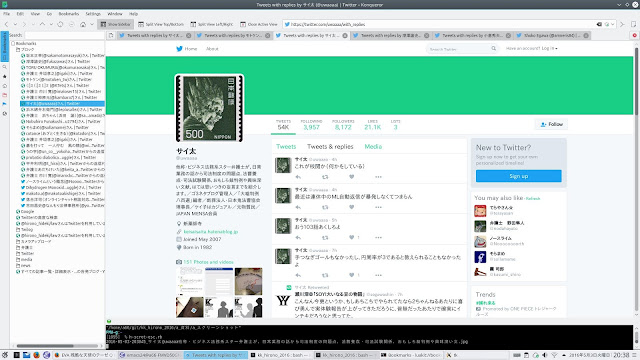This screenshot has height=360, width=640.
Task: Click Split View Top/Bottom
Action: 161,24
